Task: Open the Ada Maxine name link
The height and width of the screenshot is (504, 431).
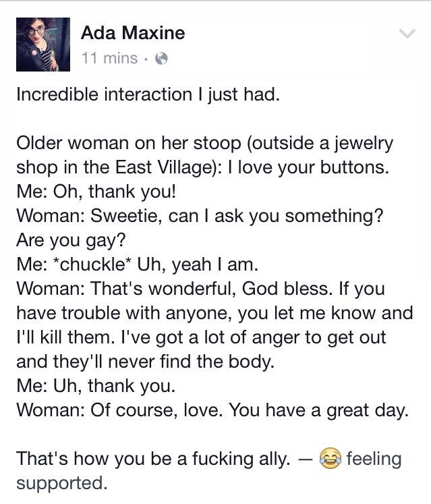Action: (x=132, y=32)
